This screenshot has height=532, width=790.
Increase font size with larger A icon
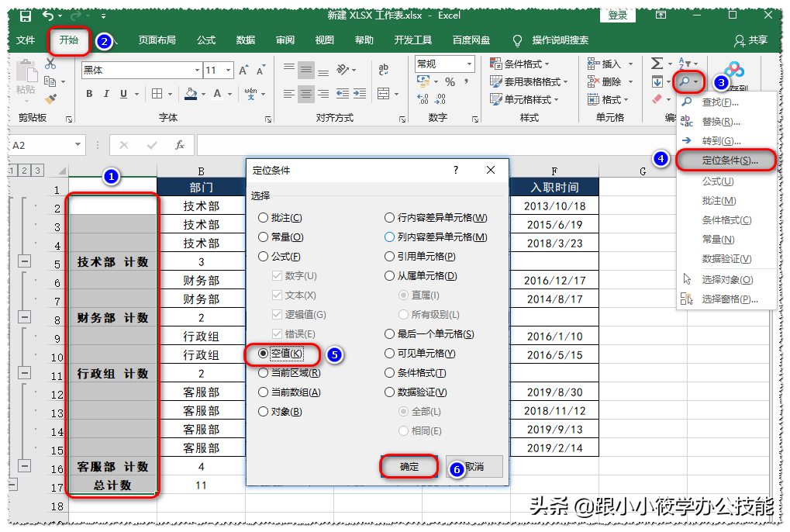(244, 71)
